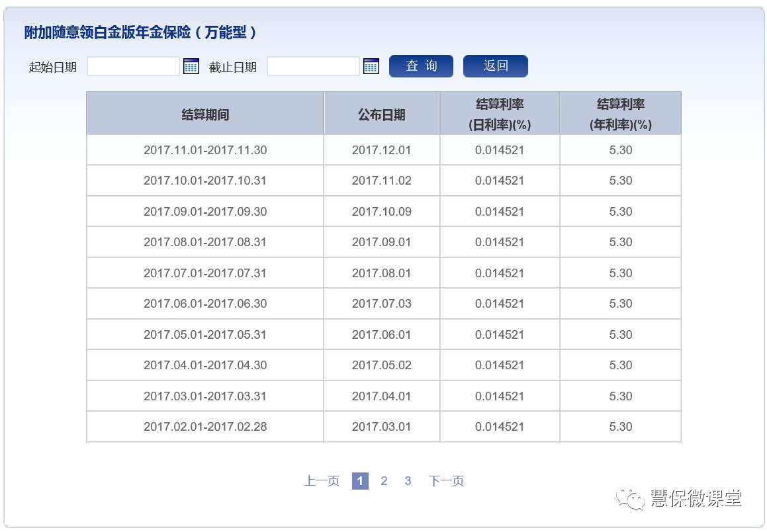Focus the 起始日期 input field
Viewport: 767px width, 532px height.
pyautogui.click(x=133, y=66)
